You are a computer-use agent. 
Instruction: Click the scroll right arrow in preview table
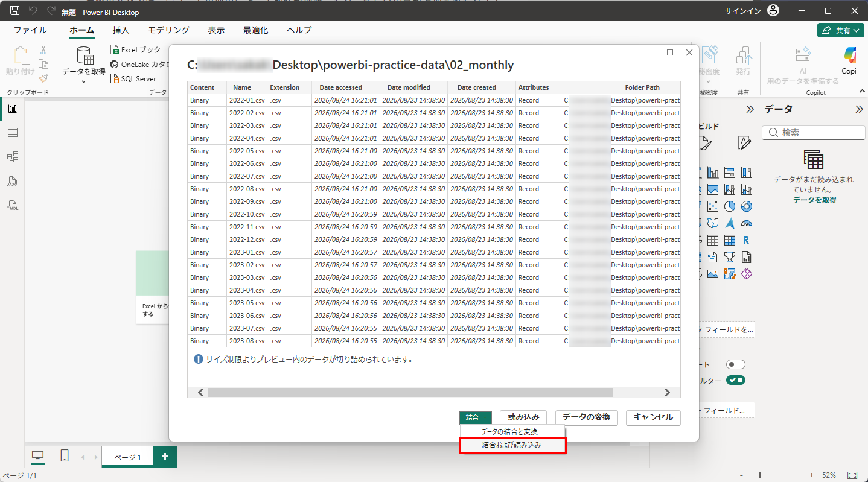point(667,392)
